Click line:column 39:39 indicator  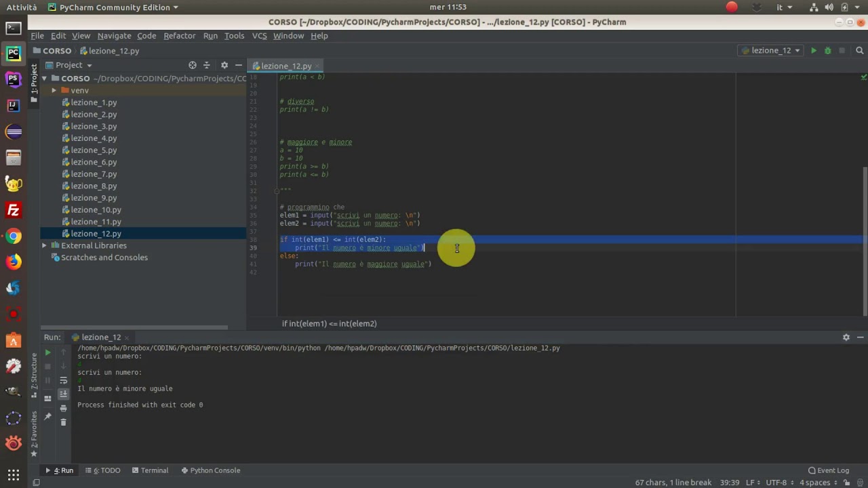730,483
